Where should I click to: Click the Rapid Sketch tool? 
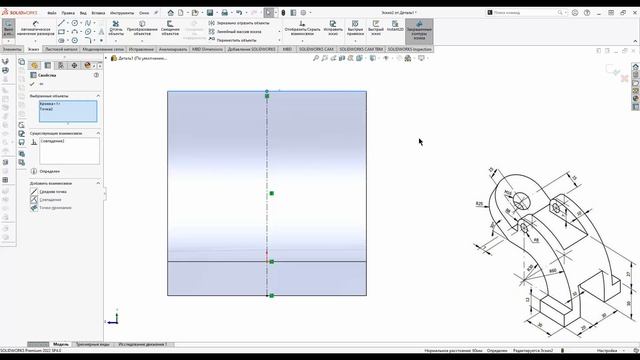click(x=376, y=28)
